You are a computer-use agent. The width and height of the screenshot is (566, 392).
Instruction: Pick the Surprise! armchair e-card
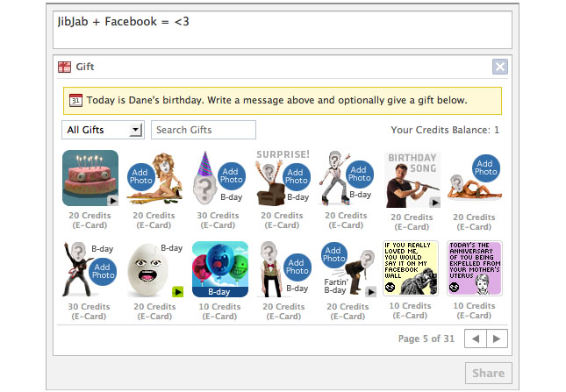(x=283, y=177)
